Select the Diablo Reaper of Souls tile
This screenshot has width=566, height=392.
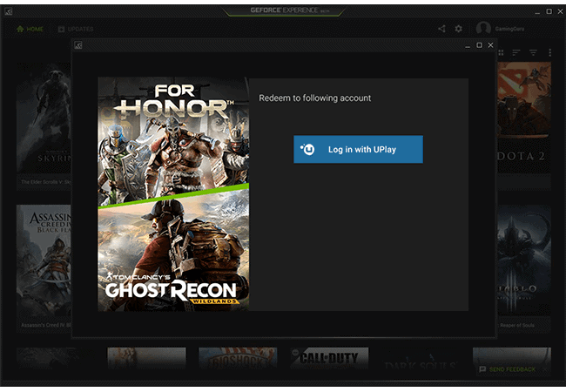coord(524,267)
